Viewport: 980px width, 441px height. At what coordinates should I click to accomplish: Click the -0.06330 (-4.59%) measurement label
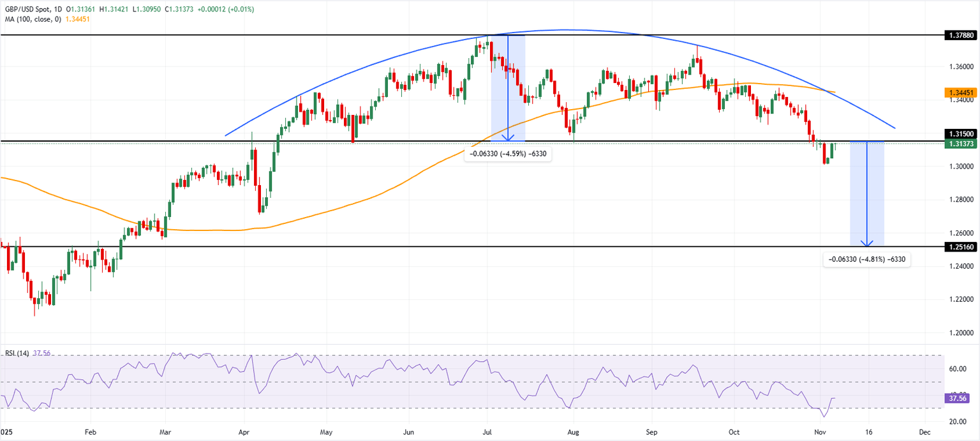tap(507, 154)
